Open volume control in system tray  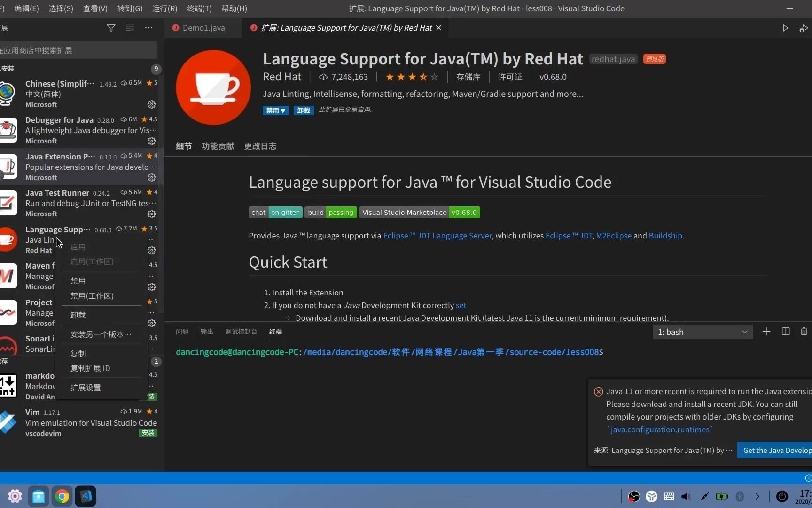[x=686, y=496]
